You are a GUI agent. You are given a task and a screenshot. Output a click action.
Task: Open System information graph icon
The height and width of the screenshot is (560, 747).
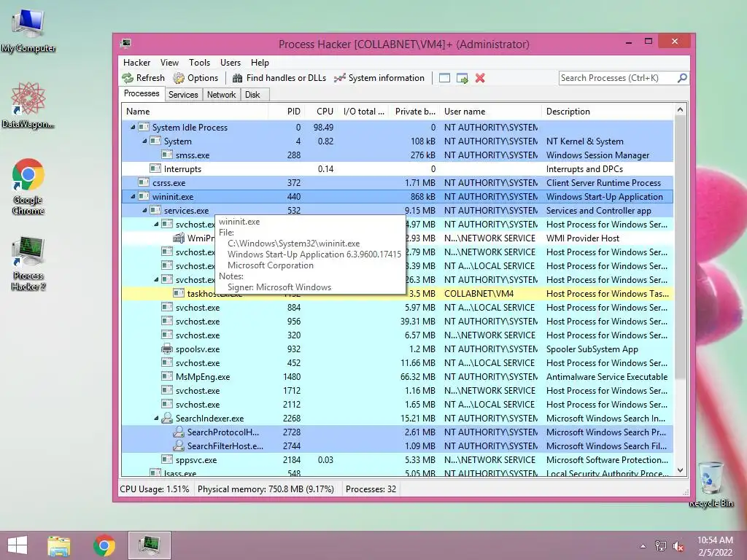click(x=340, y=78)
